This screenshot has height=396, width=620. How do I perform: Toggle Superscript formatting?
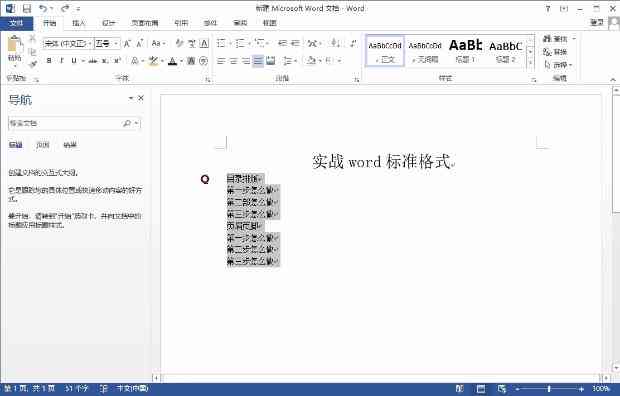[x=117, y=61]
